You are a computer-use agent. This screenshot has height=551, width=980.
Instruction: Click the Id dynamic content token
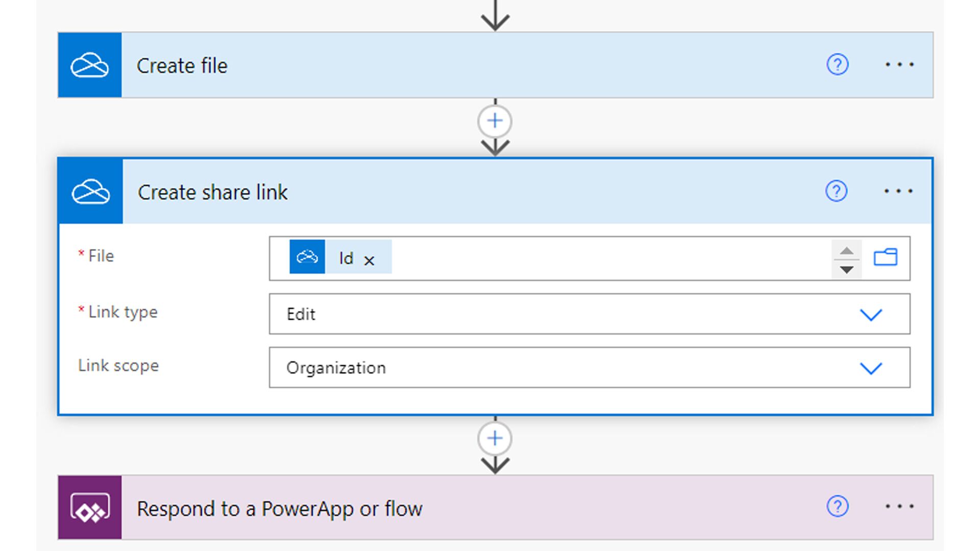pos(346,258)
